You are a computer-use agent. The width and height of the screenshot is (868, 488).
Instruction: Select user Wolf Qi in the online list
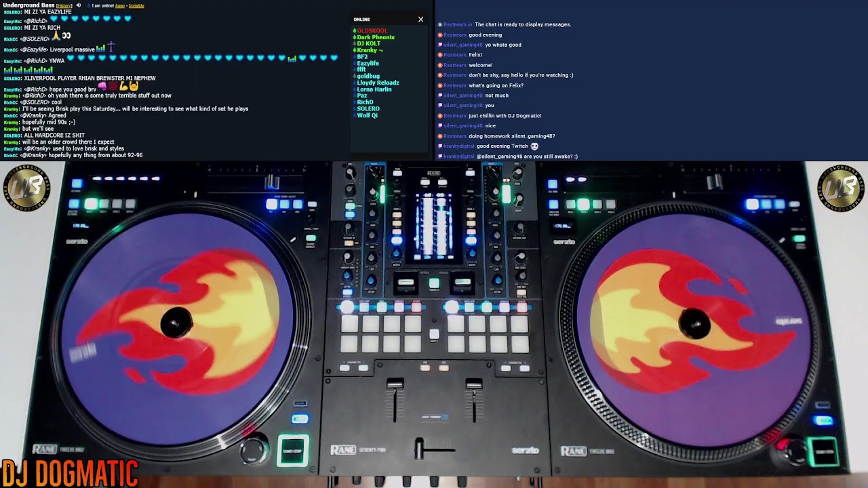tap(368, 115)
